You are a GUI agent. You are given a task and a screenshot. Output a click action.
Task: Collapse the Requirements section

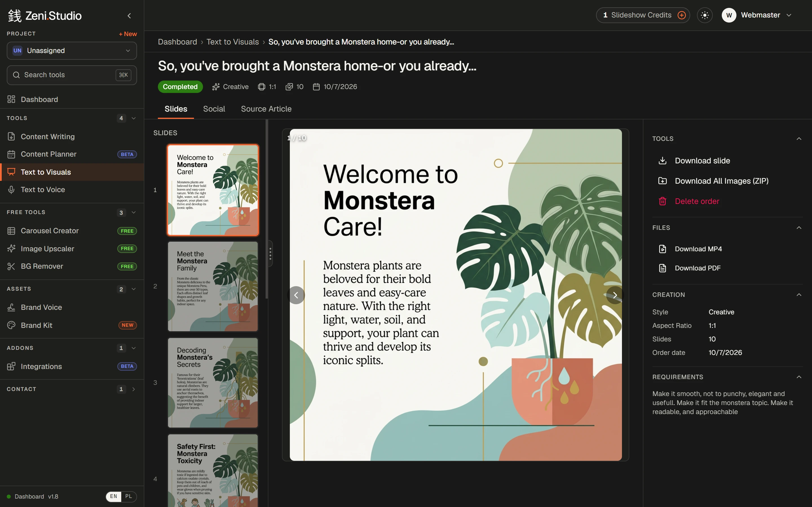click(798, 377)
